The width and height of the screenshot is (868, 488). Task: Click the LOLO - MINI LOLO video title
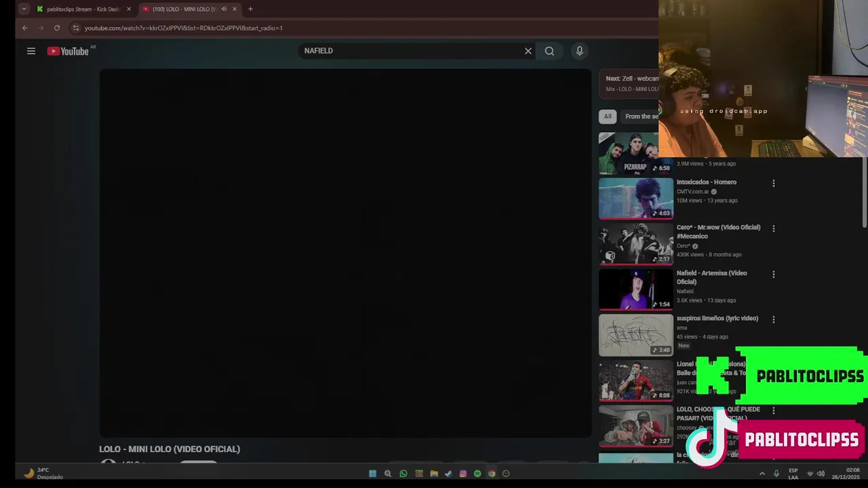[x=170, y=449]
